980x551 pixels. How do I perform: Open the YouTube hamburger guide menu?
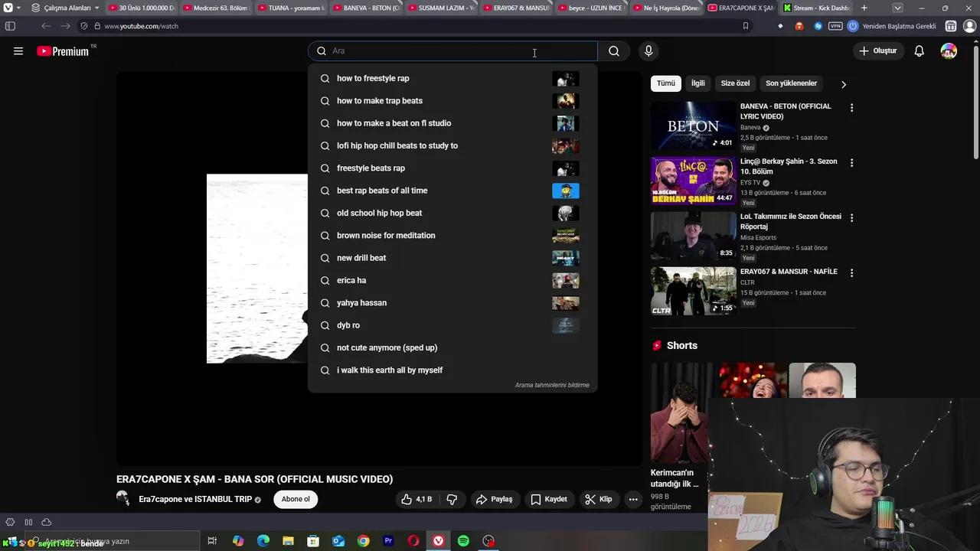click(18, 51)
